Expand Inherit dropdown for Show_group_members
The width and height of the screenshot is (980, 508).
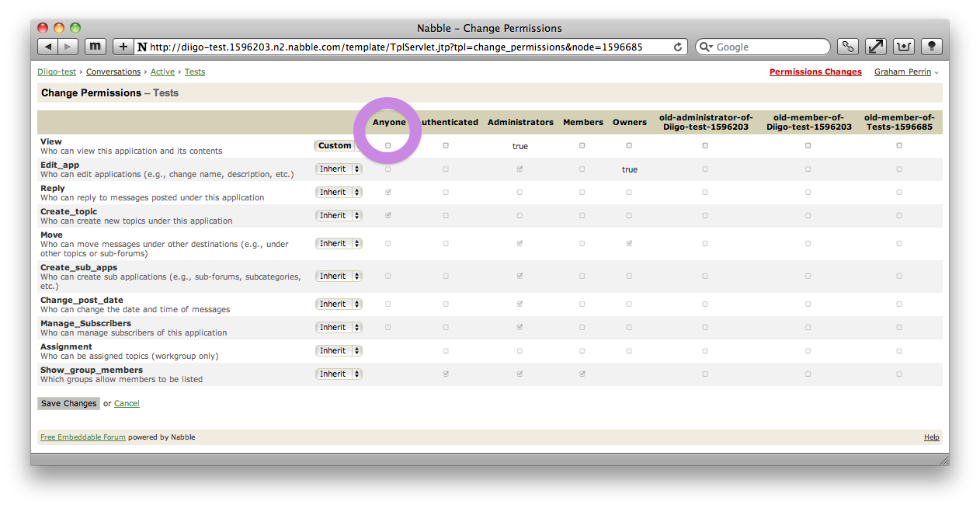click(339, 374)
